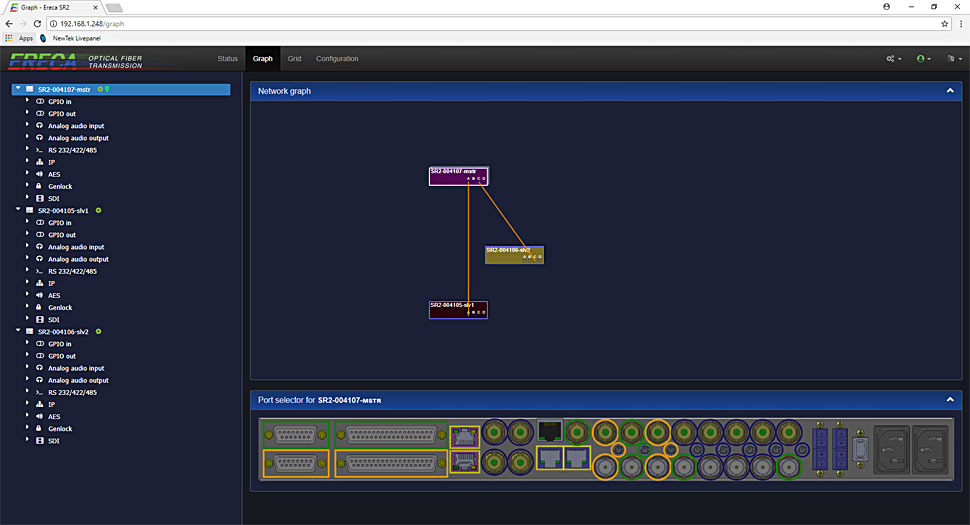Open the Grid tab
The width and height of the screenshot is (970, 525).
pos(294,59)
